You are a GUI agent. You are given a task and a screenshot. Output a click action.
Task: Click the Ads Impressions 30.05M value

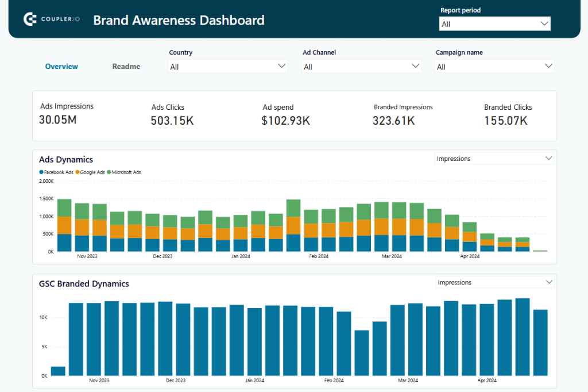[58, 120]
